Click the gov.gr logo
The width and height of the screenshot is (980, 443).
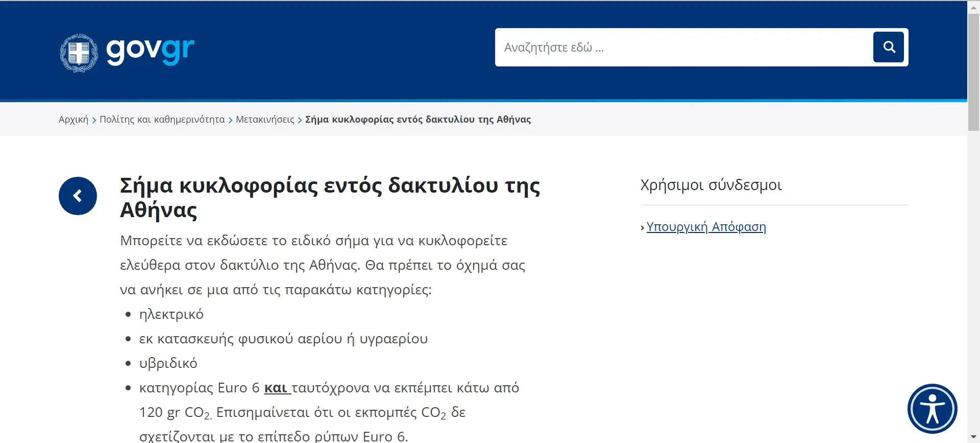127,52
